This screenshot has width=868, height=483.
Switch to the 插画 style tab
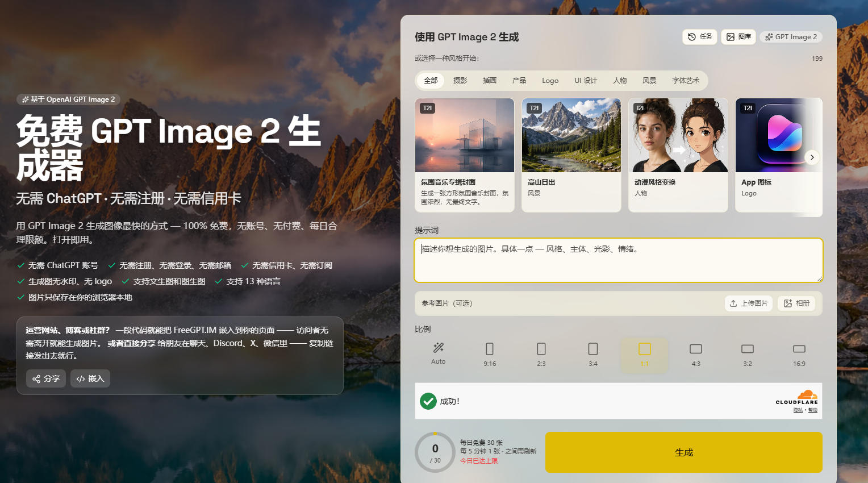click(x=490, y=81)
